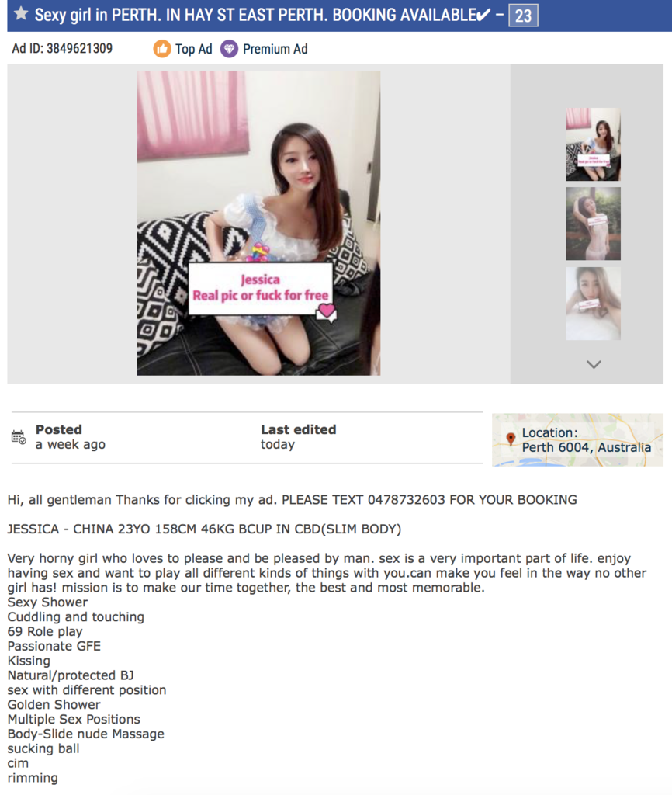Click the purple diamond Premium Ad icon
This screenshot has width=672, height=795.
coord(229,49)
